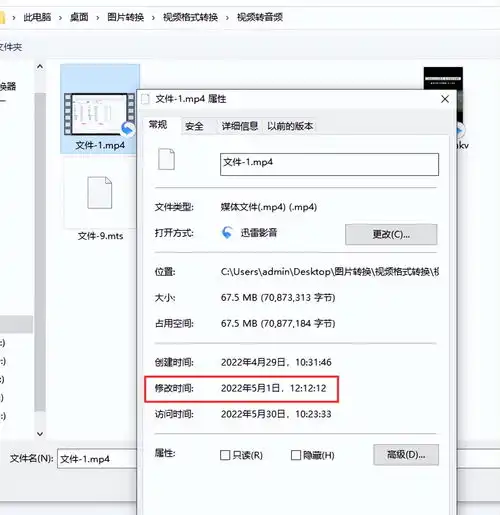Screen dimensions: 500x515
Task: Click the blank file icon beside name field
Action: pyautogui.click(x=166, y=159)
